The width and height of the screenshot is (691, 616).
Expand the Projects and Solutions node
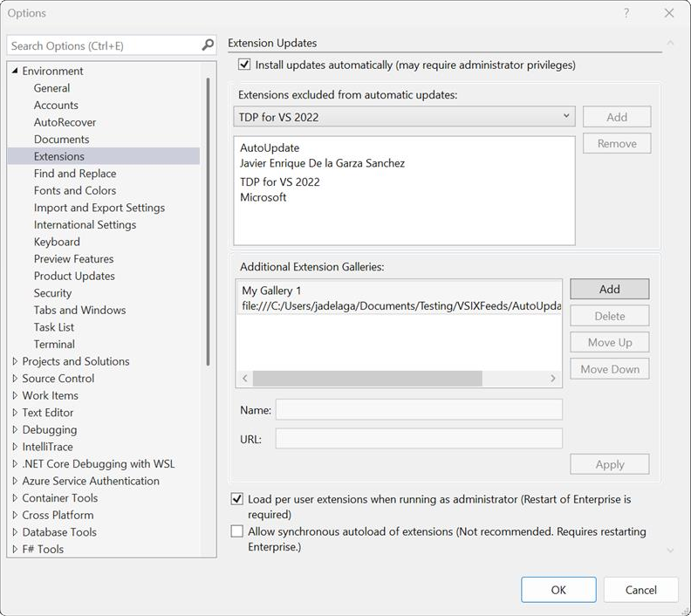pyautogui.click(x=15, y=361)
